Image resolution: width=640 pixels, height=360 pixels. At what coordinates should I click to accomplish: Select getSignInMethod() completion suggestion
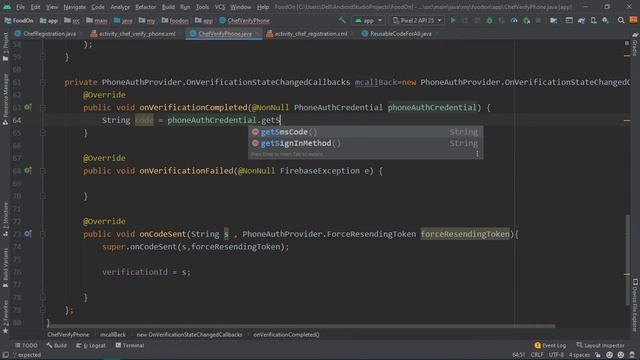click(365, 143)
